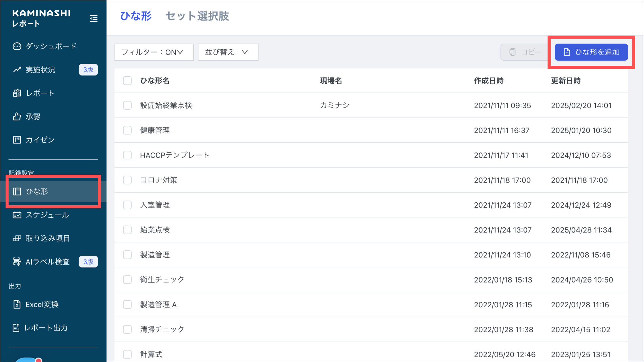
Task: Select the 衛生チェック row checkbox
Action: pyautogui.click(x=127, y=280)
